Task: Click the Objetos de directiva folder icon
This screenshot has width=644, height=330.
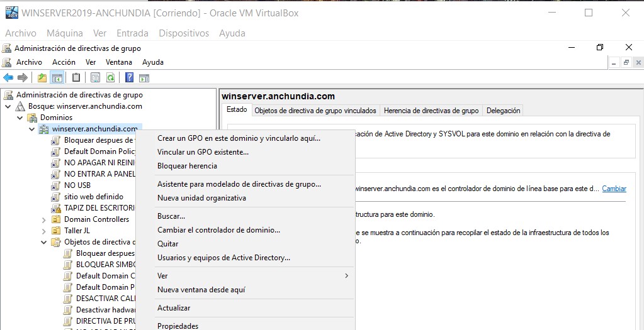Action: click(56, 242)
